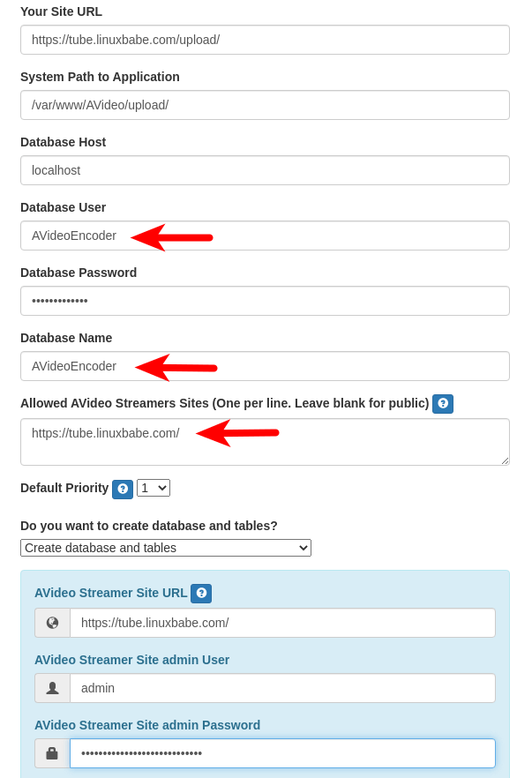Focus the AVideo Streamer Site URL input
Viewport: 532px width, 778px height.
click(282, 623)
